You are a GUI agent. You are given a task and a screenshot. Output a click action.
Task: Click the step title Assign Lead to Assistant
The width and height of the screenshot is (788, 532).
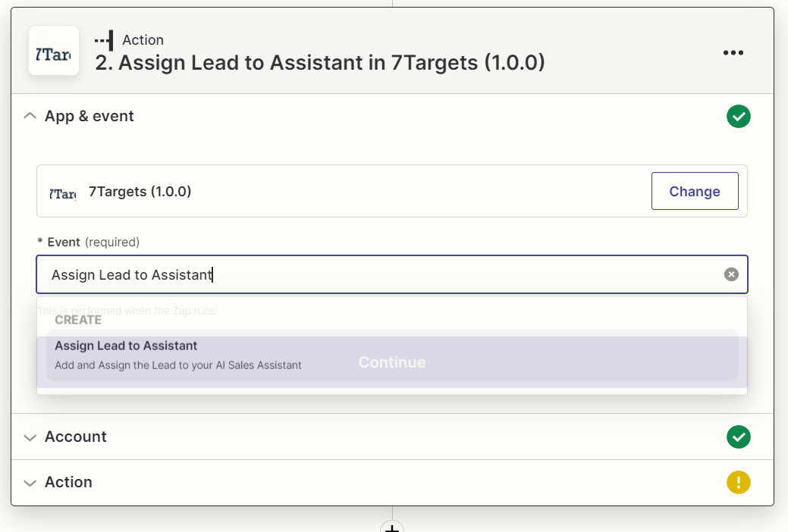point(320,63)
